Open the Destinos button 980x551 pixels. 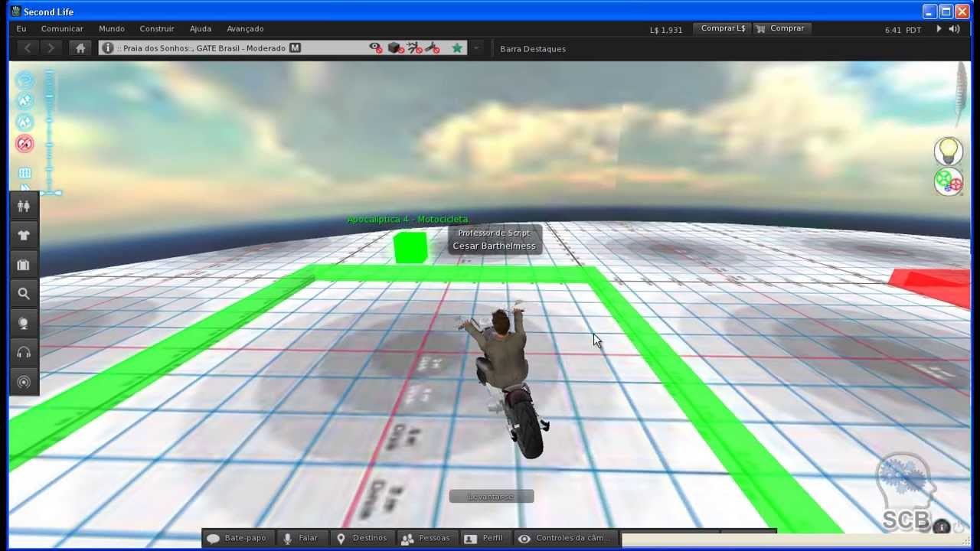(x=361, y=538)
